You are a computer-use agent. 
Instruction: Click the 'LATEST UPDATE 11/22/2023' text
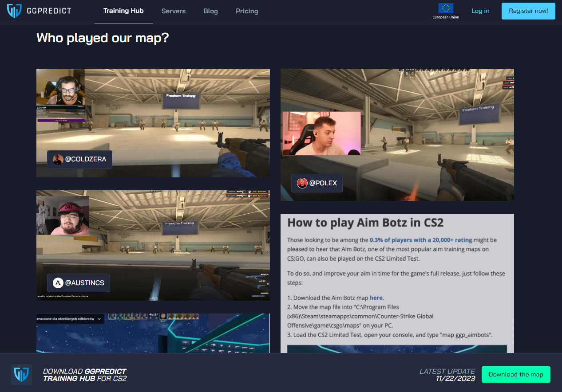pyautogui.click(x=447, y=375)
